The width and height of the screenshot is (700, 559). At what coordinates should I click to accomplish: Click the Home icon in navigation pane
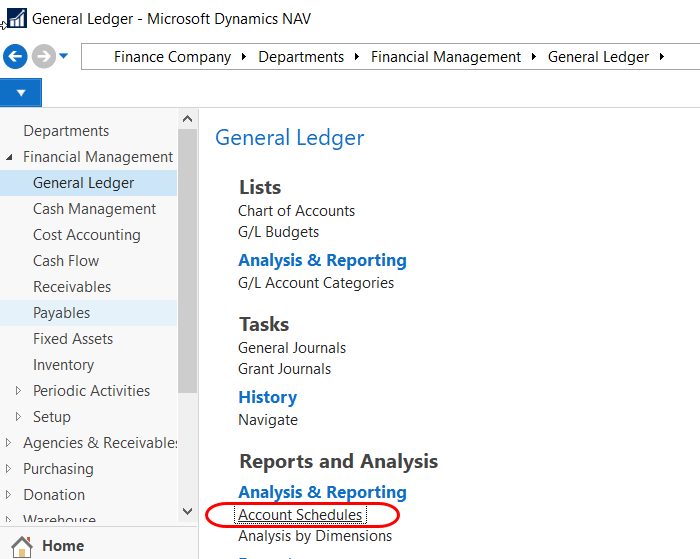(22, 546)
